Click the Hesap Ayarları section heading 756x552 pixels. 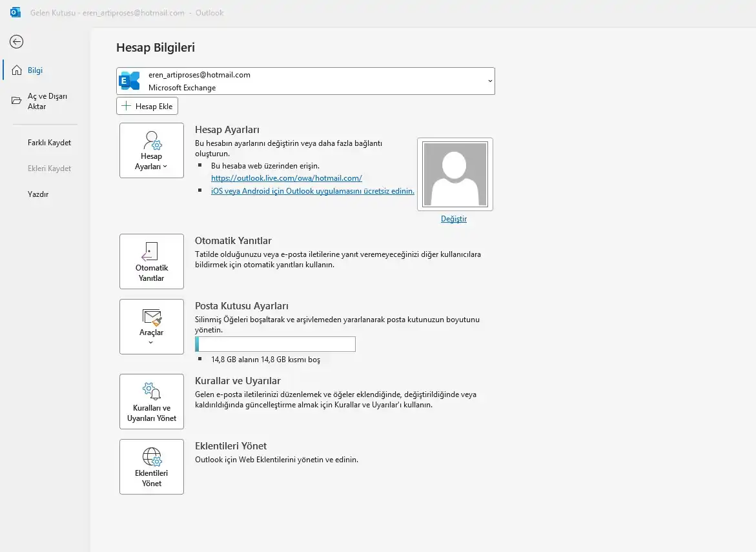point(227,130)
